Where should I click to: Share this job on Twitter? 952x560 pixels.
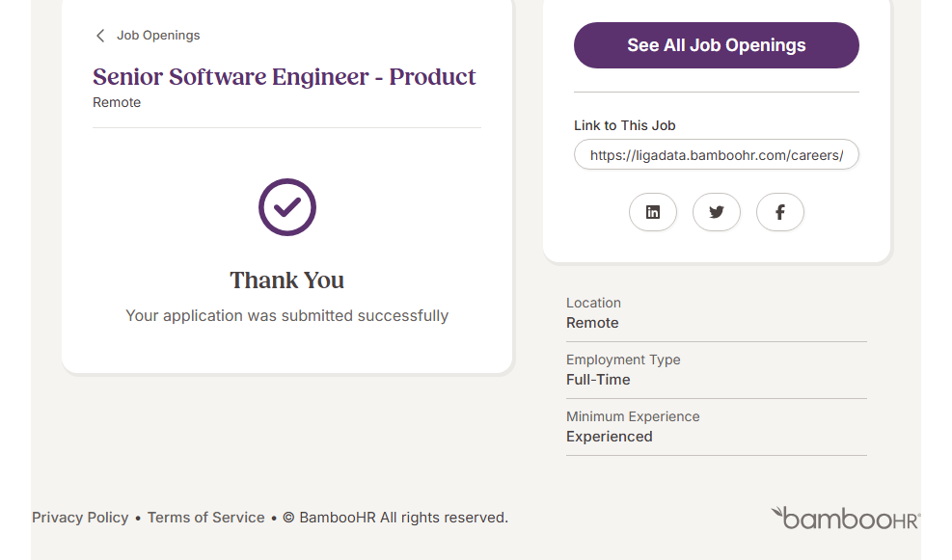pyautogui.click(x=717, y=212)
